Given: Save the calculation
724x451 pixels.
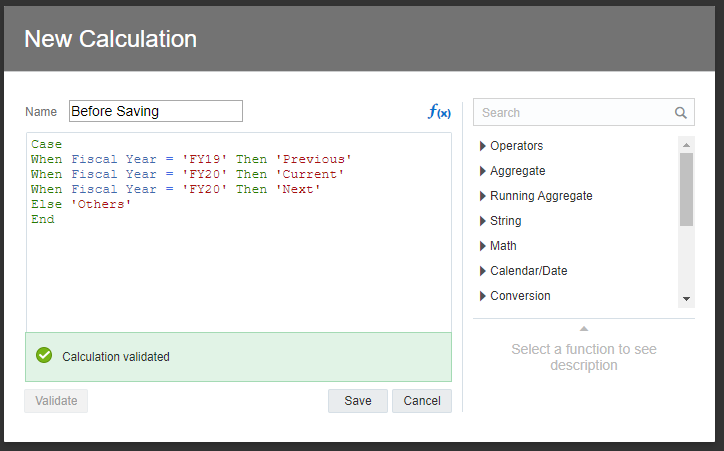Looking at the screenshot, I should coord(358,401).
